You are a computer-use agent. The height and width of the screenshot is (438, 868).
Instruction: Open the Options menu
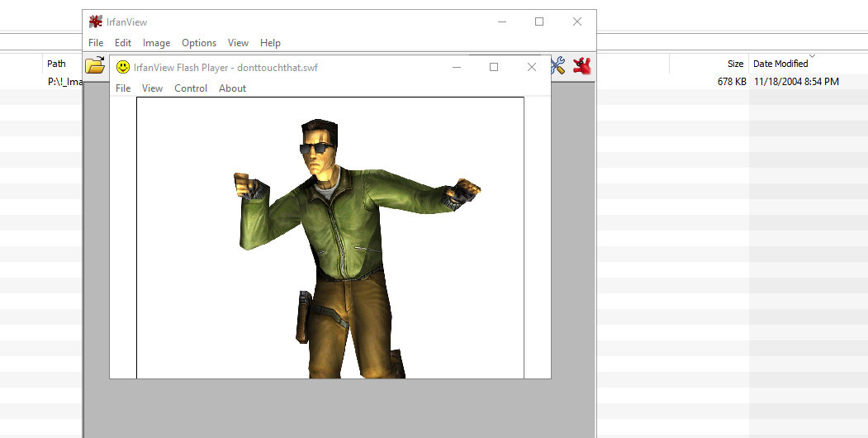199,43
